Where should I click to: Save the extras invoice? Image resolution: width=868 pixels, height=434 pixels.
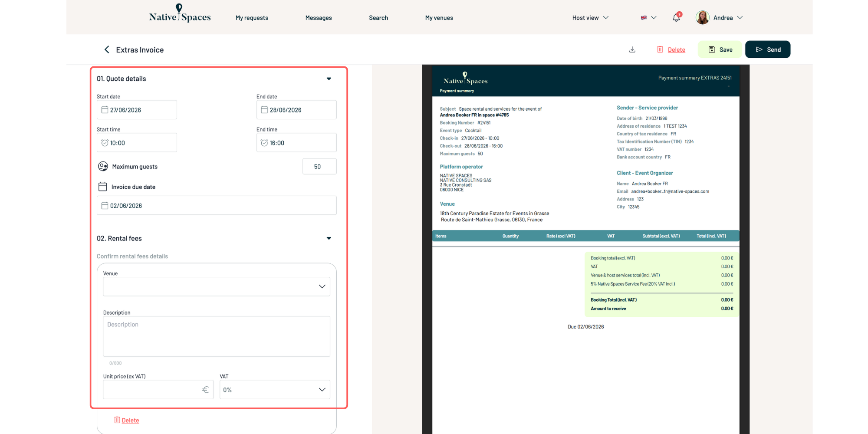tap(720, 49)
